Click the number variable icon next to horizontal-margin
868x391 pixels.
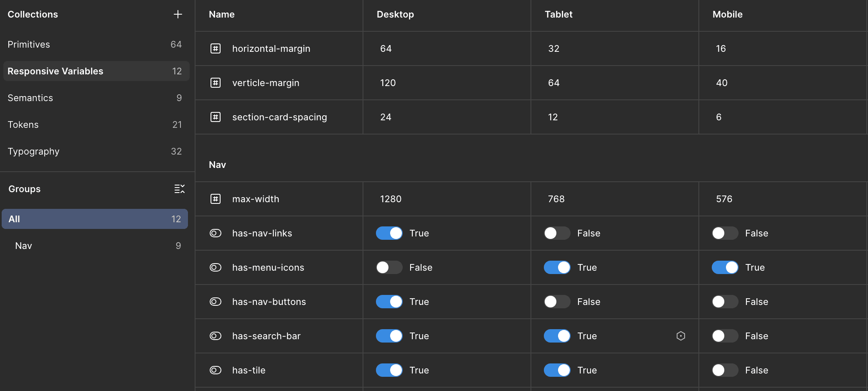(x=216, y=48)
